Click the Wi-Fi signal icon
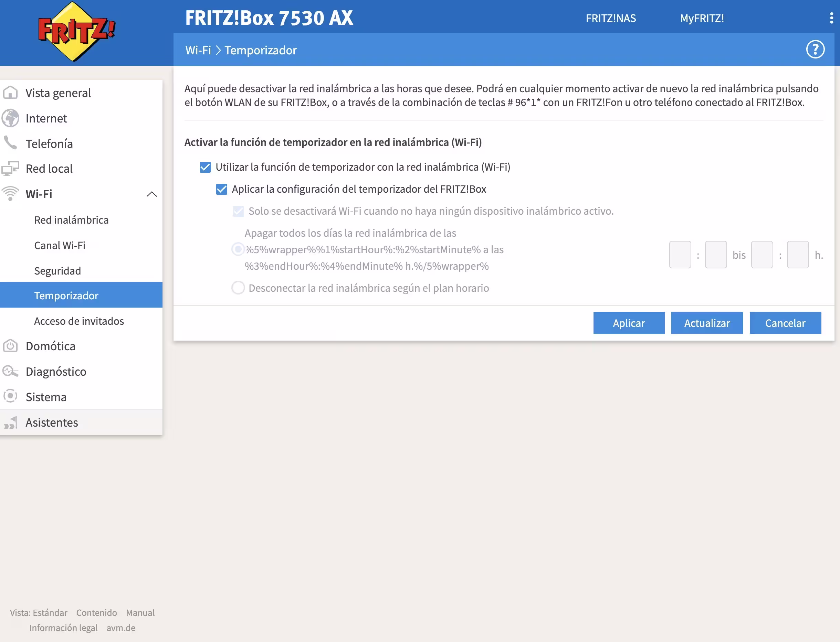 point(10,193)
